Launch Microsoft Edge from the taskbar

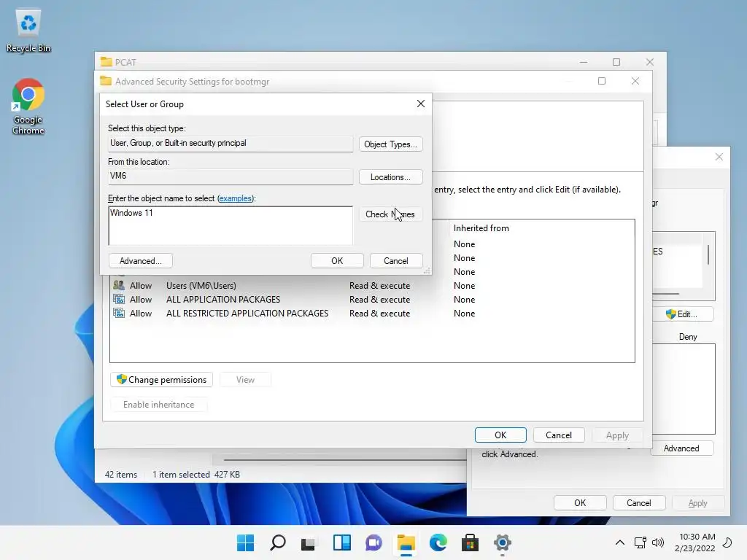[x=438, y=542]
